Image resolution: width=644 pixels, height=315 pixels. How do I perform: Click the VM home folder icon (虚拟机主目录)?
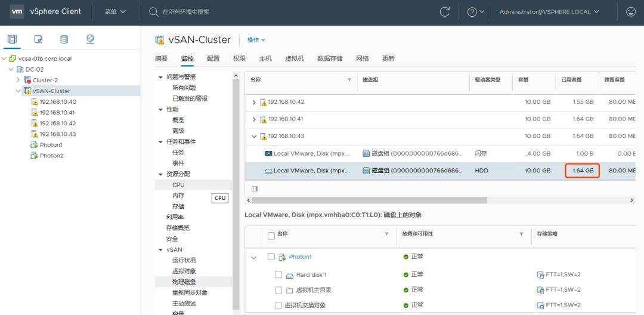(x=290, y=291)
